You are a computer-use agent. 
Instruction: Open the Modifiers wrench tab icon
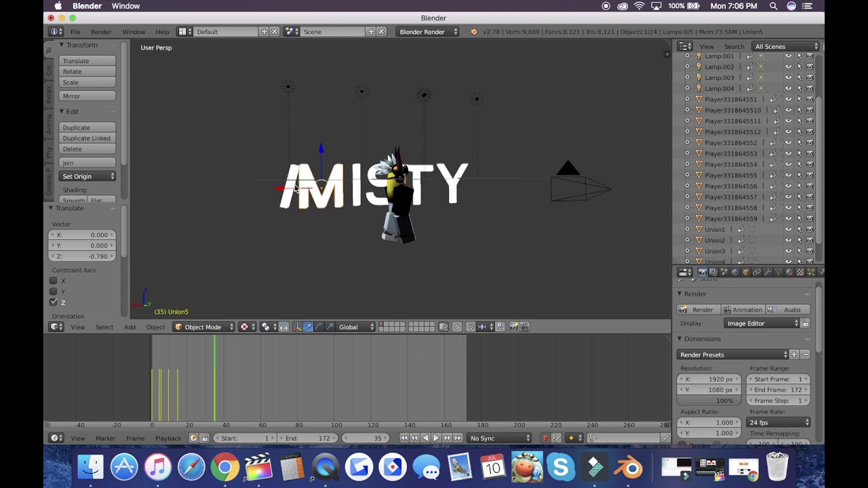[768, 272]
